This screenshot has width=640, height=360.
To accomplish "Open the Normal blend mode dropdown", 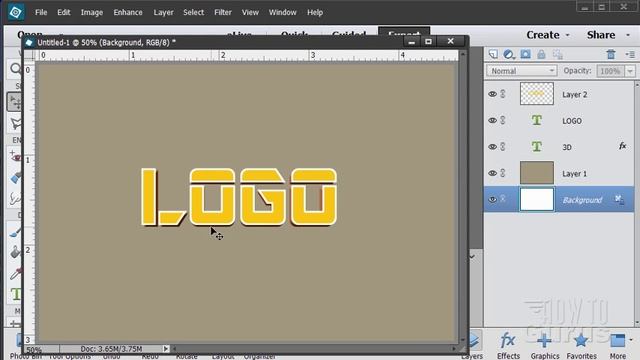I will [522, 71].
